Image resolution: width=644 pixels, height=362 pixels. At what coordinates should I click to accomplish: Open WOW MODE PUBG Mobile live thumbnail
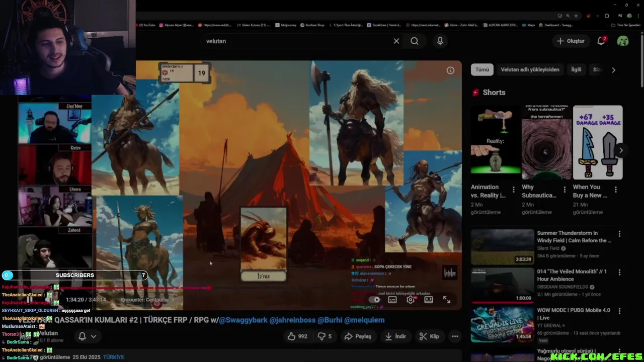pos(502,324)
